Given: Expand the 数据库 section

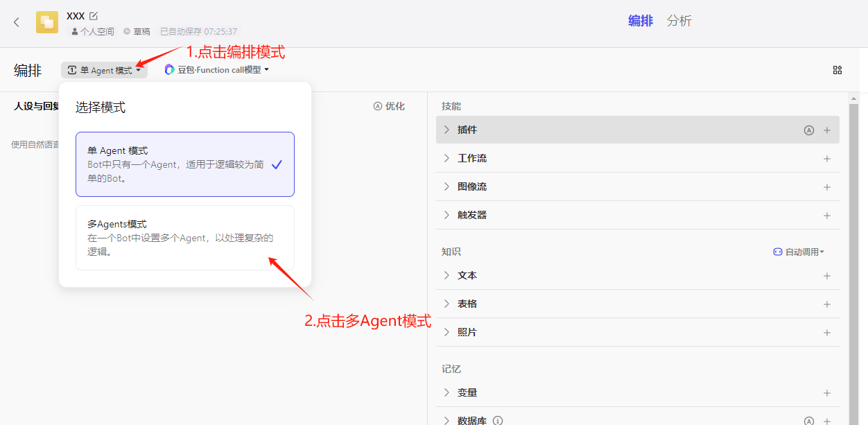Looking at the screenshot, I should click(x=446, y=420).
